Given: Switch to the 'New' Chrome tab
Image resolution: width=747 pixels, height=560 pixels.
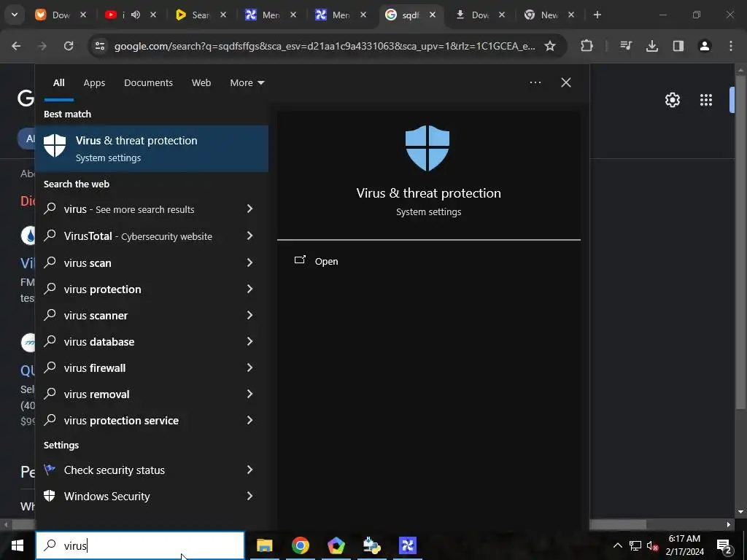Looking at the screenshot, I should click(549, 15).
